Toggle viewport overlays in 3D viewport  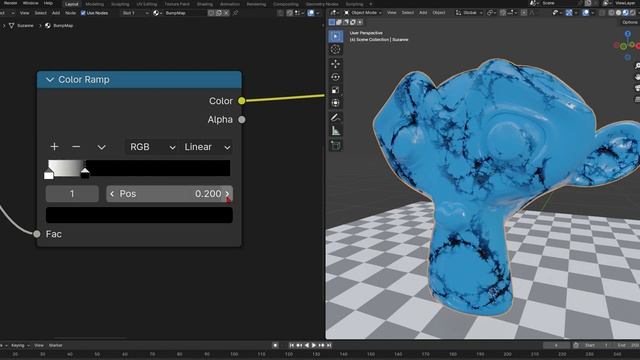[x=586, y=13]
